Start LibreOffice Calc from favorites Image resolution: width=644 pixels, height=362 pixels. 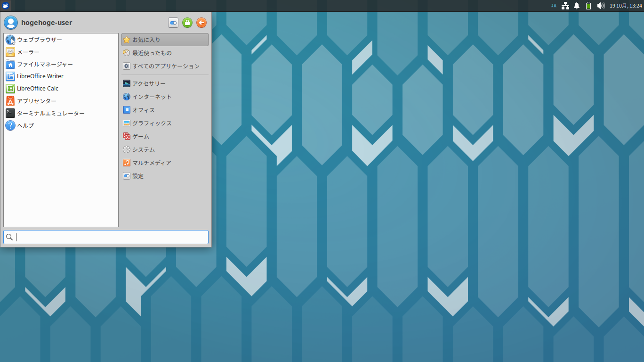[61, 88]
